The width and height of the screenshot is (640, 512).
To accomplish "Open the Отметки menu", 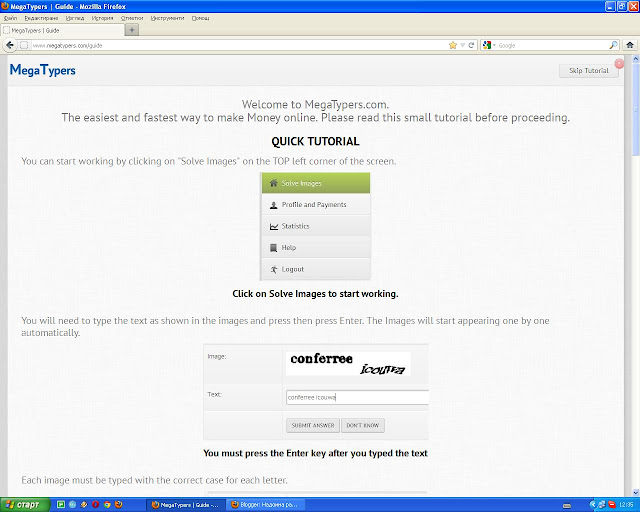I will point(132,18).
